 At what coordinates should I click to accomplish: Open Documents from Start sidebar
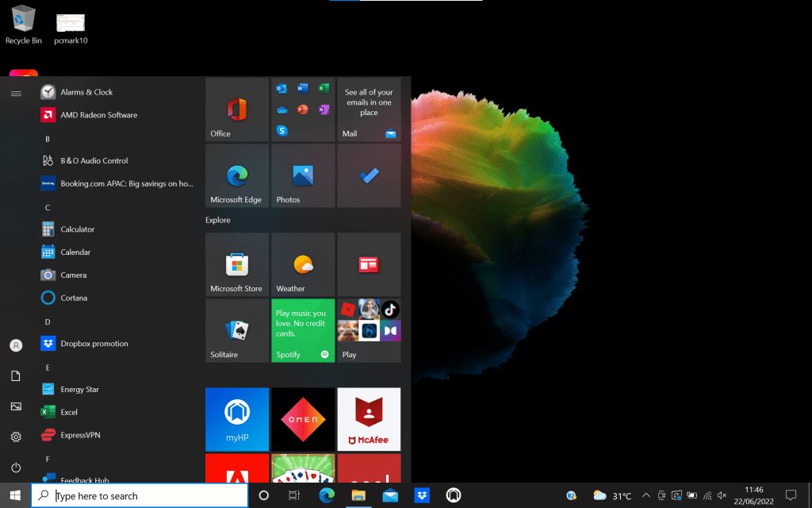(x=16, y=375)
